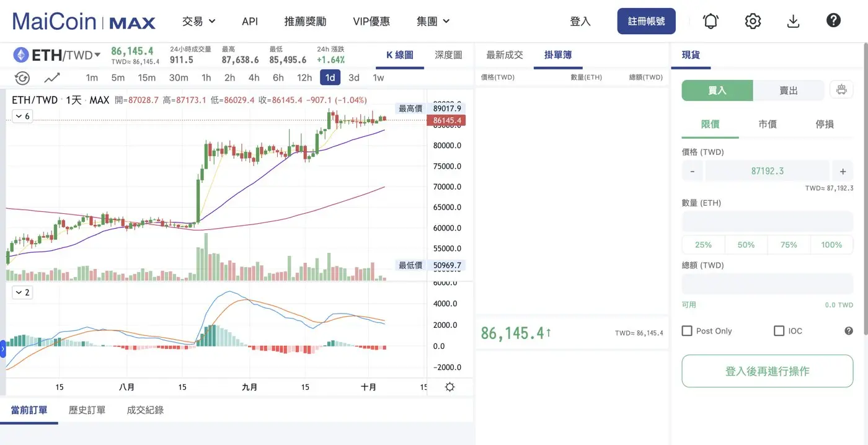868x445 pixels.
Task: Click the 登入 link
Action: (x=580, y=21)
